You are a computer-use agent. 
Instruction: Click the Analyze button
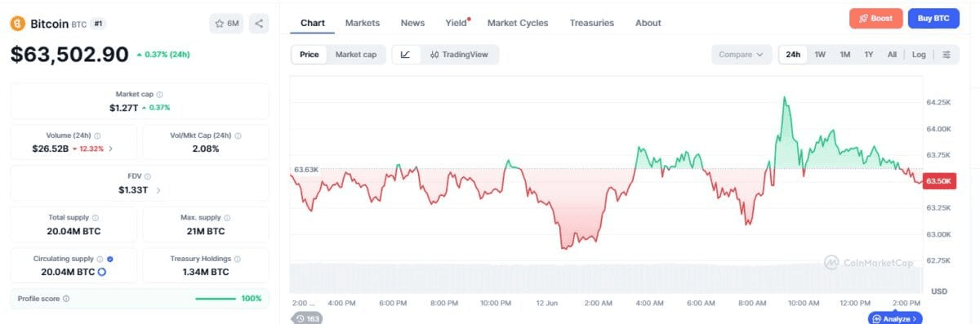[895, 318]
